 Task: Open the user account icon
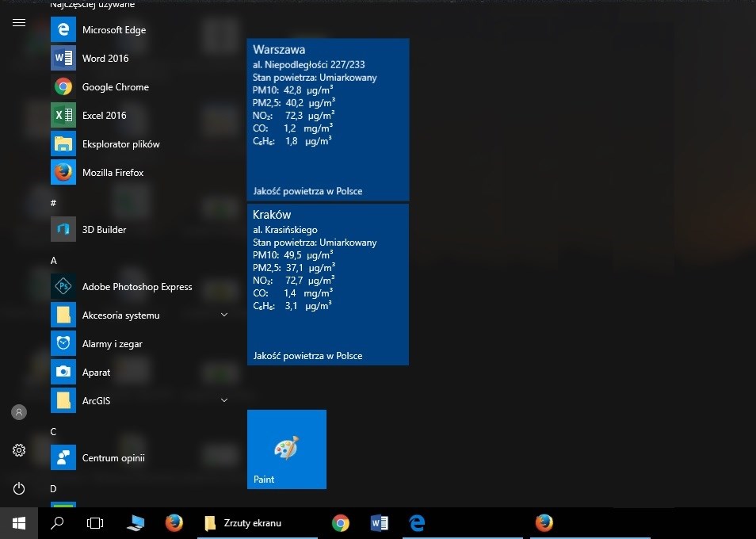click(19, 412)
